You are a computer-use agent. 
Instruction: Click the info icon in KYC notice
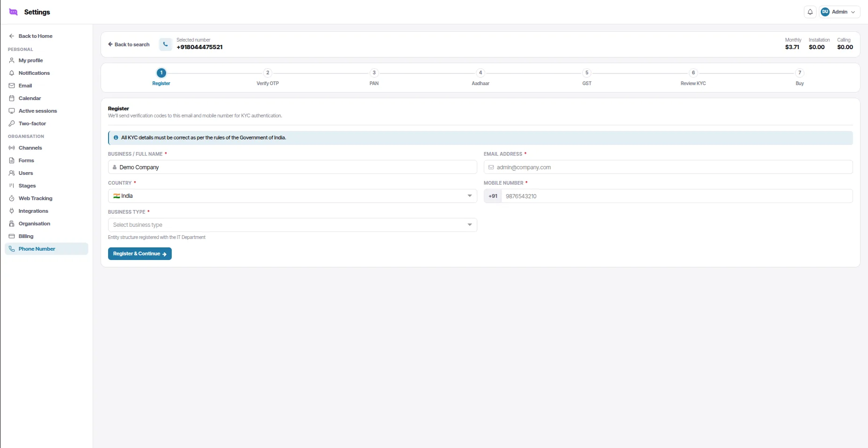coord(116,137)
